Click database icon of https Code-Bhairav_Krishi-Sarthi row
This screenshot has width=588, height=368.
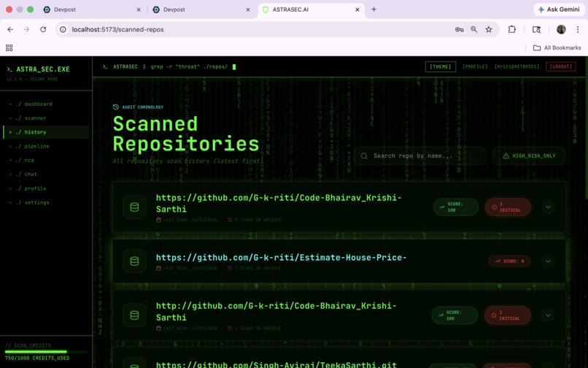(x=134, y=207)
